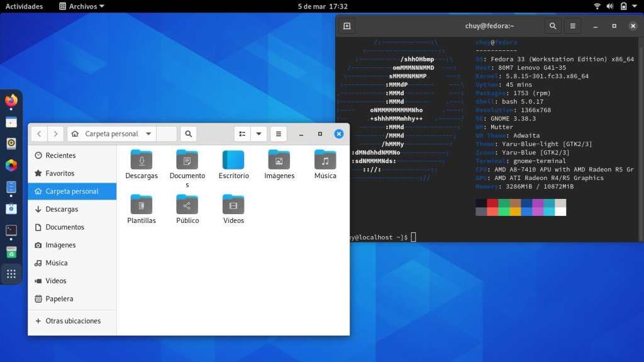
Task: Open the Calendar app in the dock
Action: (x=11, y=122)
